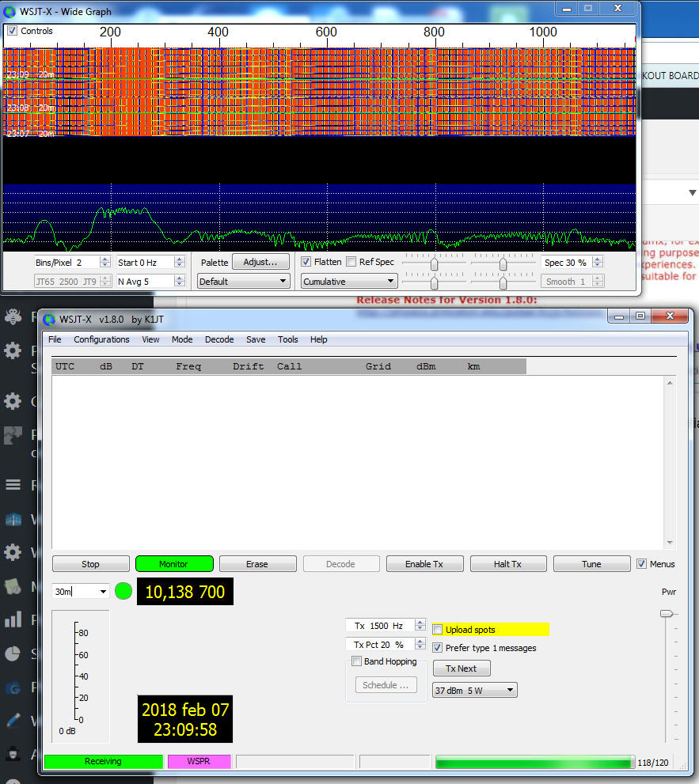Uncheck the Flatten checkbox
This screenshot has height=784, width=699.
point(306,262)
